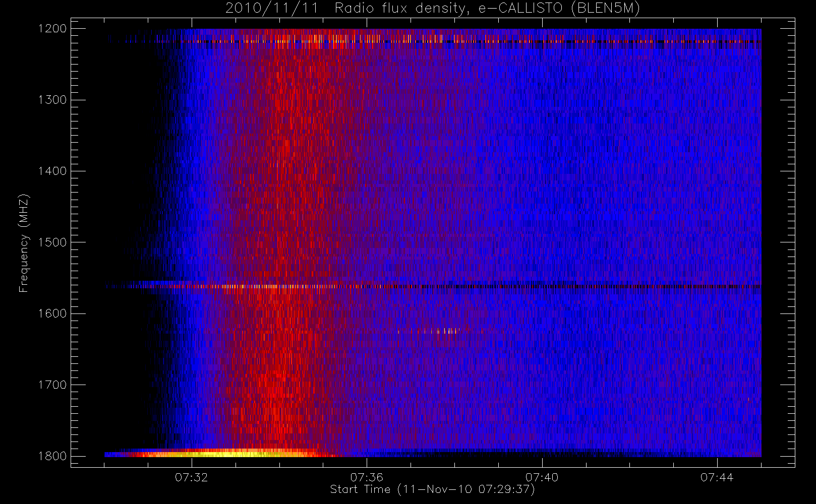
Task: Click the 07:36 time tick label
Action: (x=367, y=477)
